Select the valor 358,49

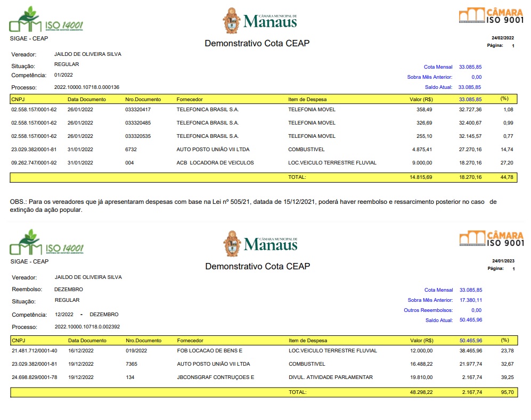pos(424,110)
